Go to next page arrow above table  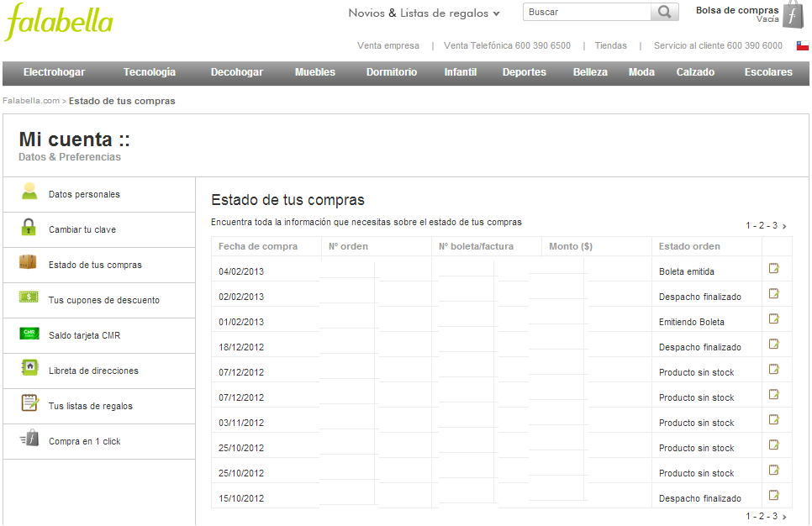(784, 226)
